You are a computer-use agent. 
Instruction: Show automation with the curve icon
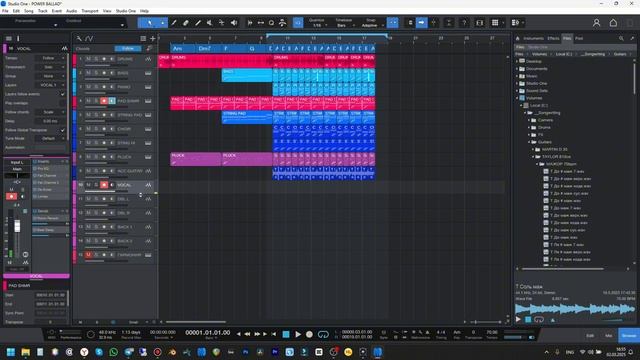point(89,38)
